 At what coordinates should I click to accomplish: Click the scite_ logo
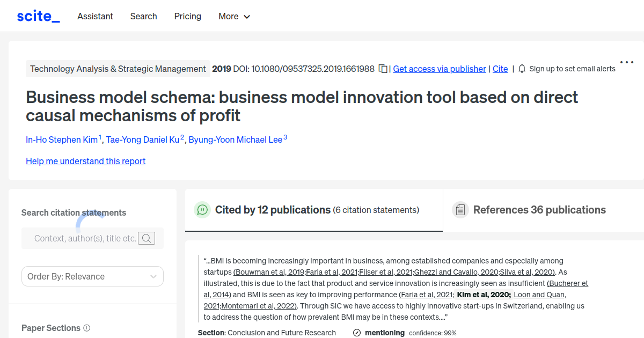[x=38, y=16]
